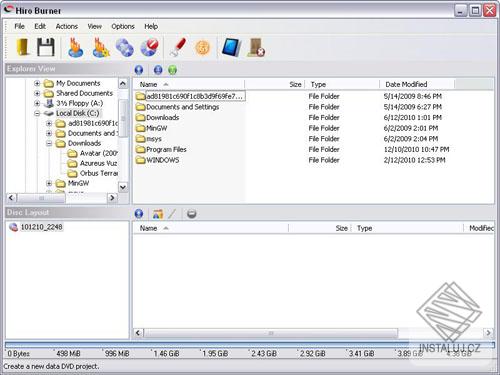The width and height of the screenshot is (500, 375).
Task: Click blue round icon in Disc Layout toolbar
Action: pos(139,214)
